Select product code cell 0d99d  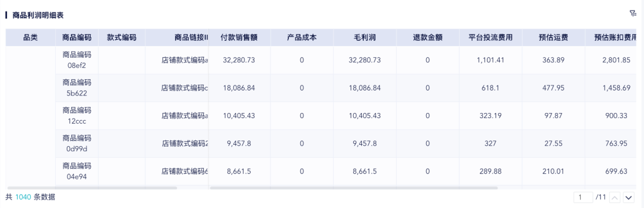77,144
